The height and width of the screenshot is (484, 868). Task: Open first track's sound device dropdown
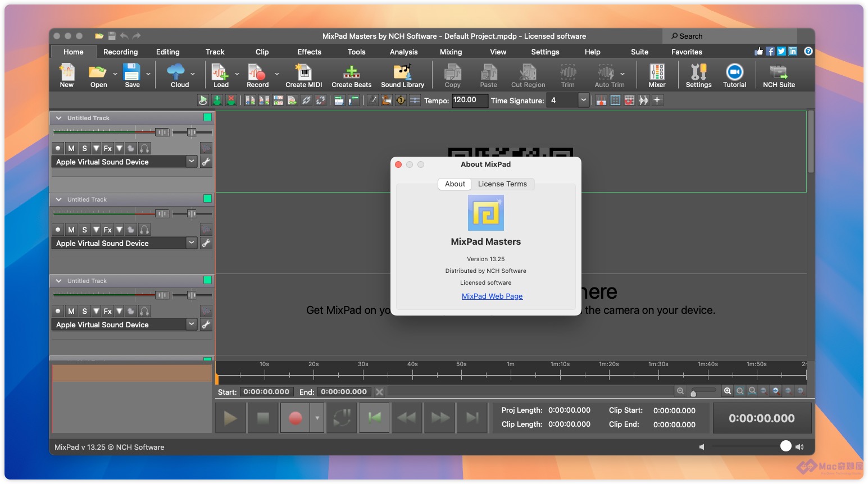pyautogui.click(x=192, y=162)
